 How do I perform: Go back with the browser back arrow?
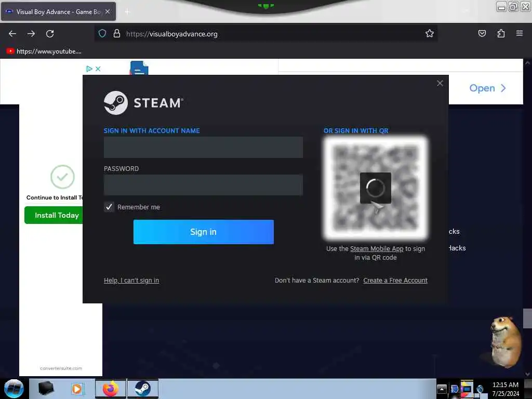12,34
